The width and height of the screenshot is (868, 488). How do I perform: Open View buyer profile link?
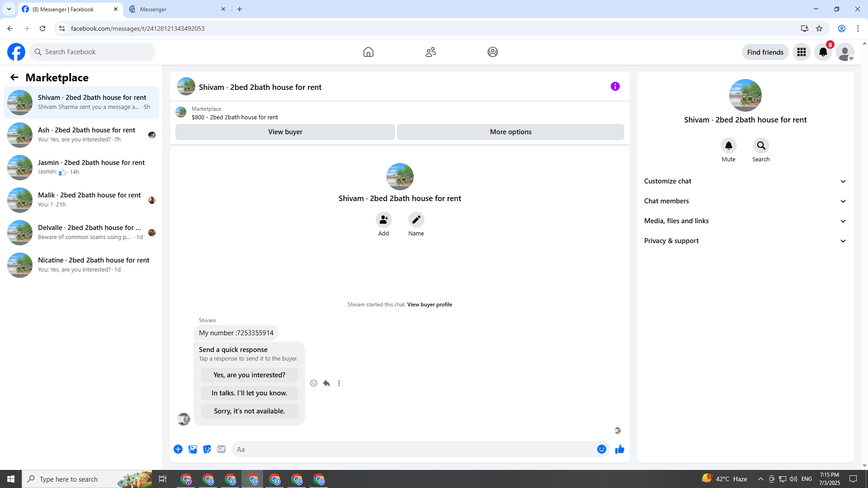pos(429,305)
